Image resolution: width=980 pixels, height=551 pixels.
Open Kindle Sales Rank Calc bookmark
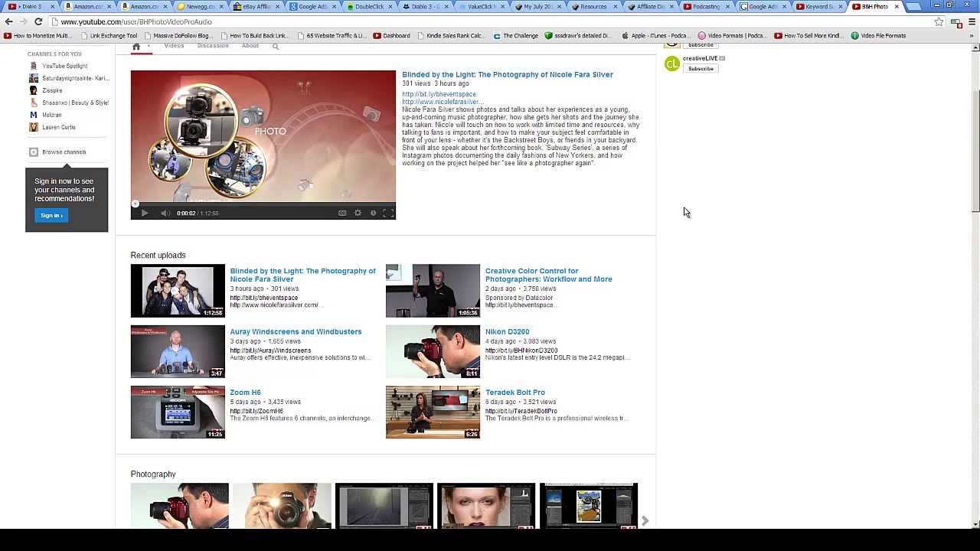tap(451, 35)
